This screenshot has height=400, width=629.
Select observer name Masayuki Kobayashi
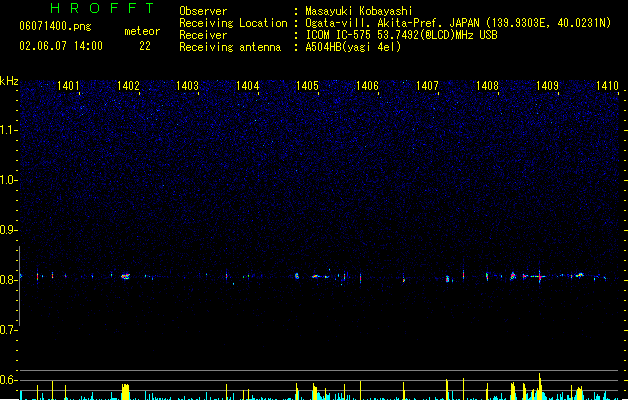click(358, 11)
